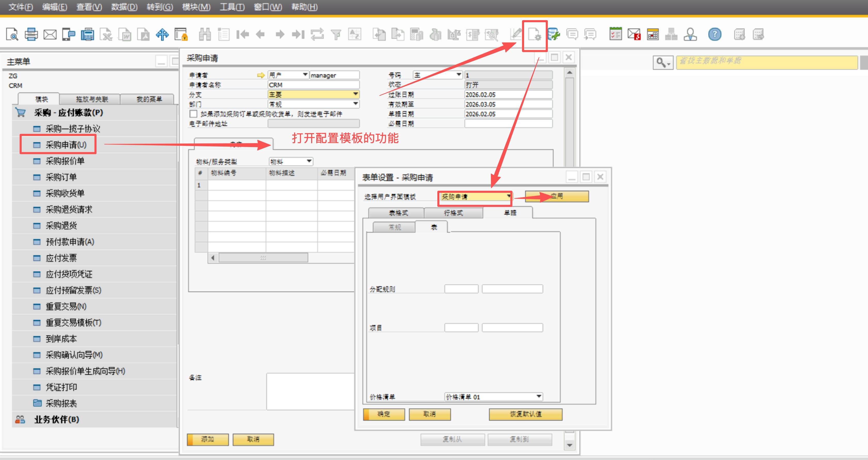The width and height of the screenshot is (868, 460).
Task: Click the table's horizontal scrollbar thumb
Action: tap(263, 258)
